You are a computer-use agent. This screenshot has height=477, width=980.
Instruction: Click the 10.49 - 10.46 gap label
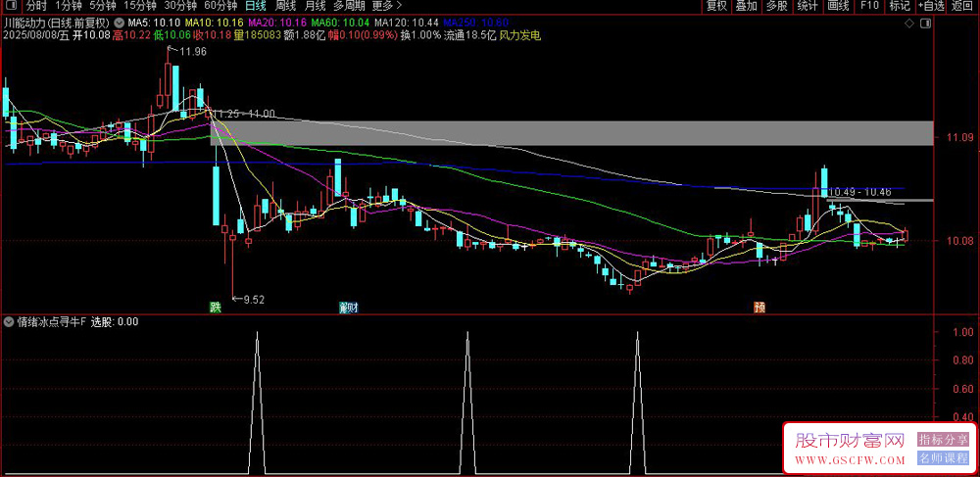coord(860,192)
